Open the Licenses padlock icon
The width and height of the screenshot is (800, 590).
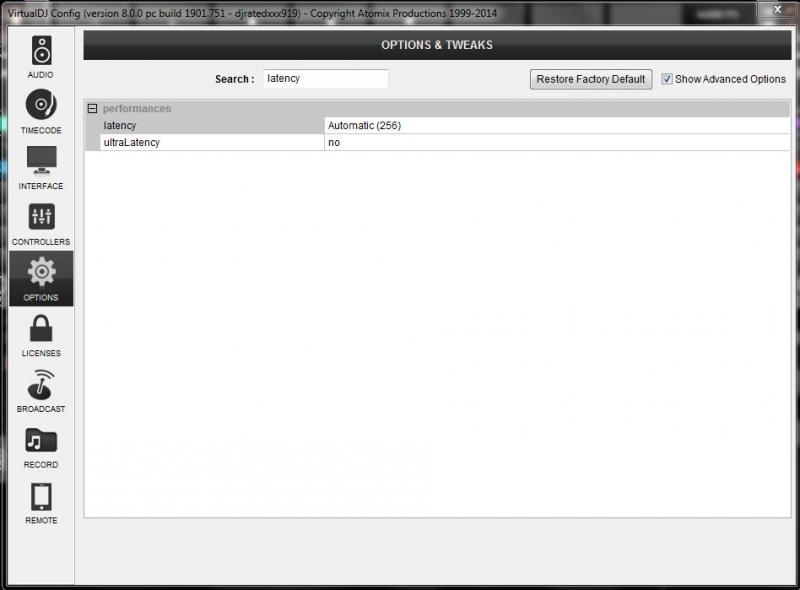click(41, 328)
